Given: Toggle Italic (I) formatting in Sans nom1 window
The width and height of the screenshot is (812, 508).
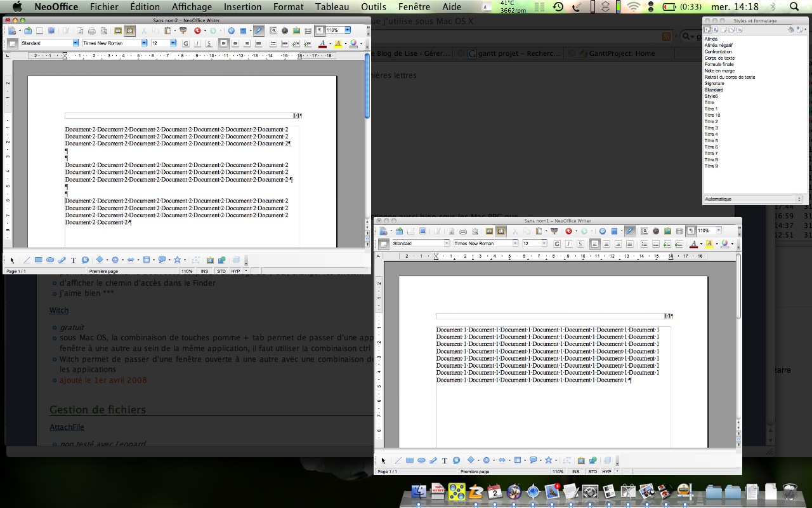Looking at the screenshot, I should [568, 244].
